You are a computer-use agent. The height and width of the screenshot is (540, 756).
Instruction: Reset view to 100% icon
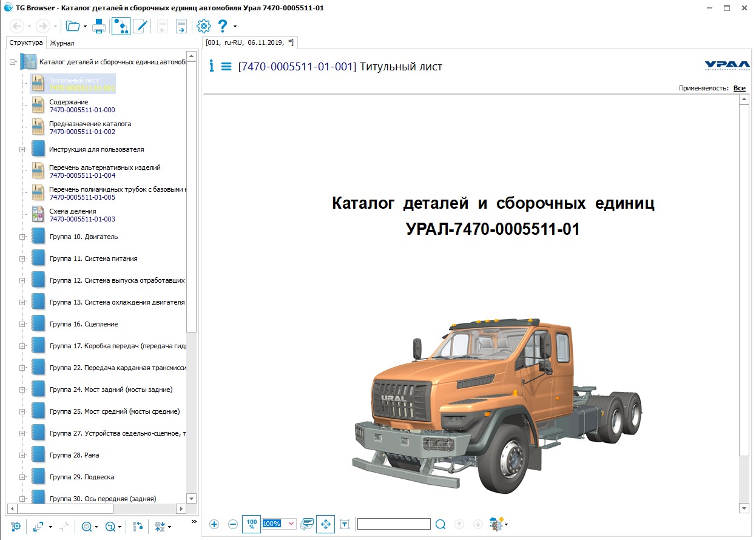click(252, 524)
